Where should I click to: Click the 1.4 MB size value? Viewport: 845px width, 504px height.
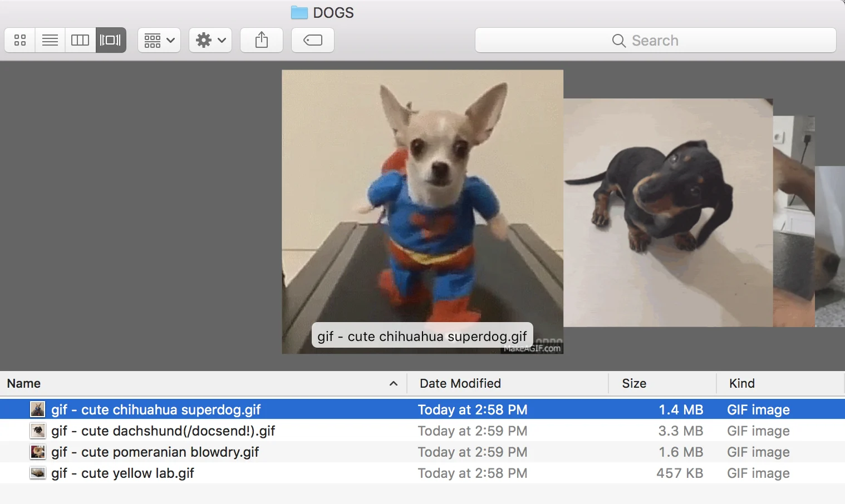click(x=681, y=409)
